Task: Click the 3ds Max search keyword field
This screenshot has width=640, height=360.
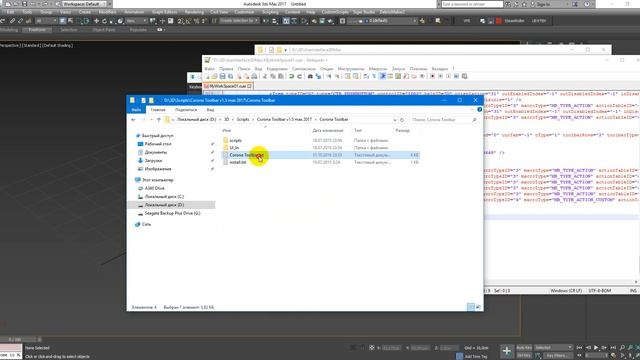Action: click(472, 4)
